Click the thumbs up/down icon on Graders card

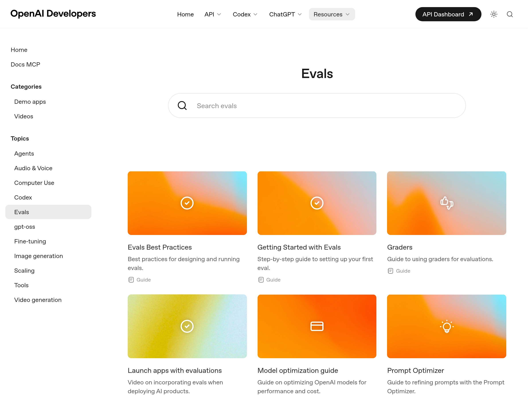[447, 203]
